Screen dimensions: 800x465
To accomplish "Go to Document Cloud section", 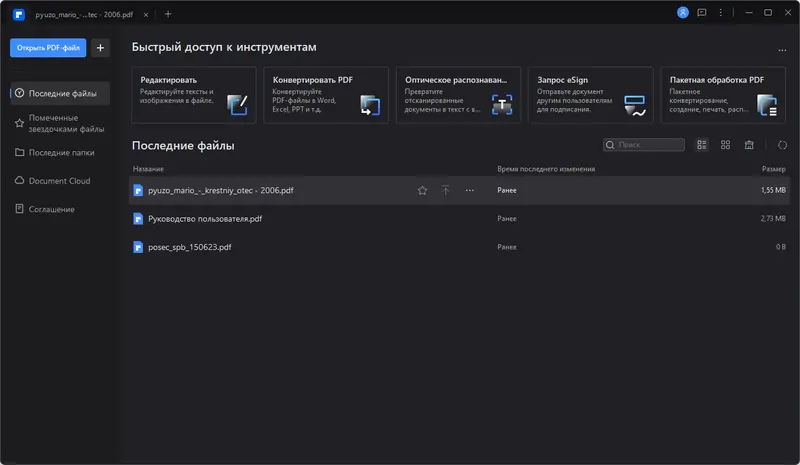I will pos(59,181).
